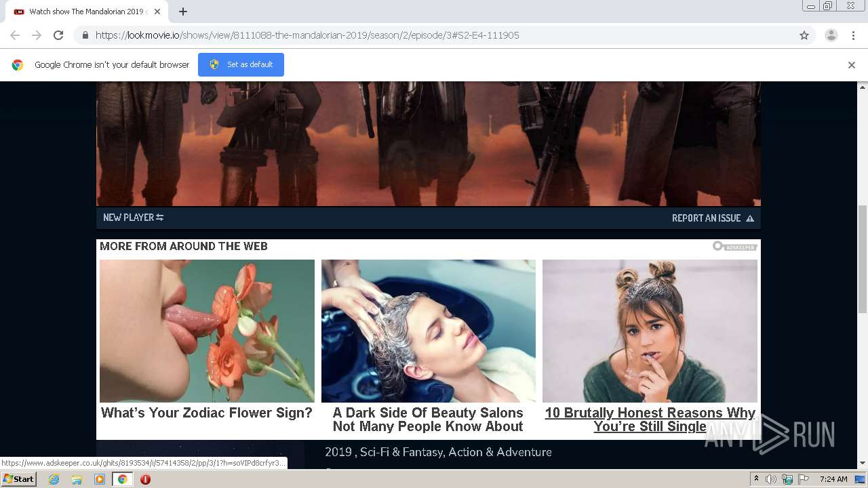
Task: Click the page vertical scrollbar thumb
Action: tap(863, 258)
